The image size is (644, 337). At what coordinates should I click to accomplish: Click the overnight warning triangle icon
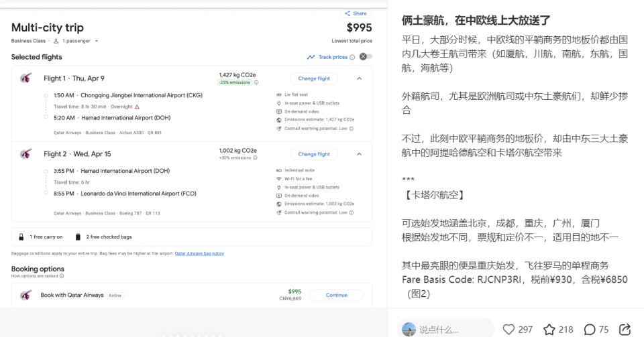(x=137, y=107)
